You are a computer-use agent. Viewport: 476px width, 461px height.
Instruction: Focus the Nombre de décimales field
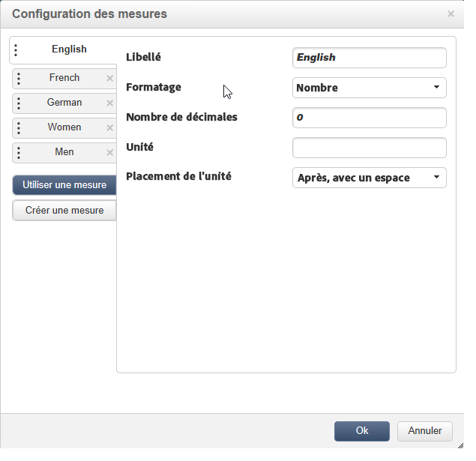click(x=369, y=118)
